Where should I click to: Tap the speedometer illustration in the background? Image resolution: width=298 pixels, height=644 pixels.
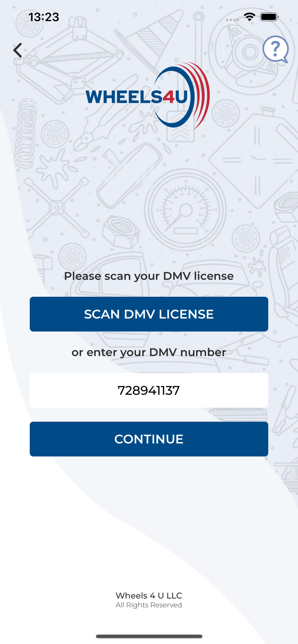[185, 209]
